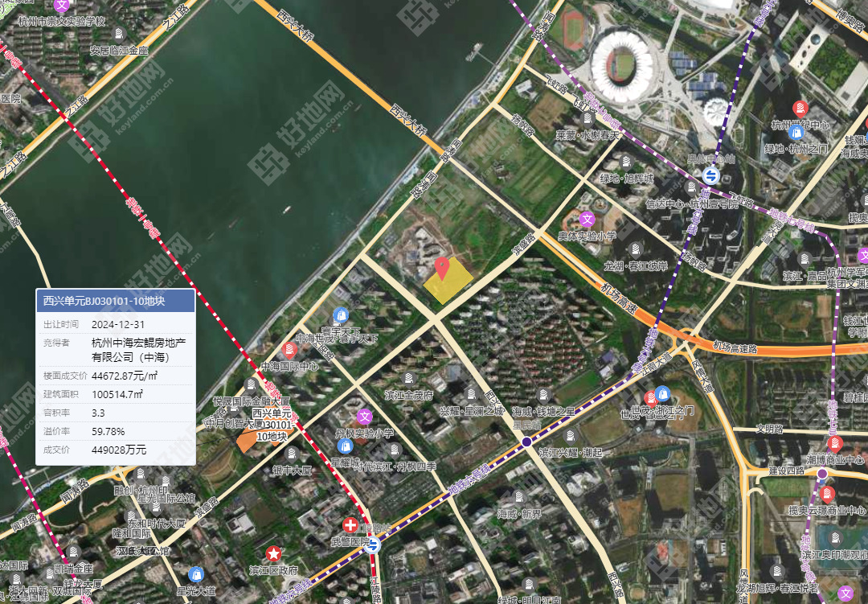Click the blue shopping bag icon at 寰宇天下

click(x=341, y=315)
